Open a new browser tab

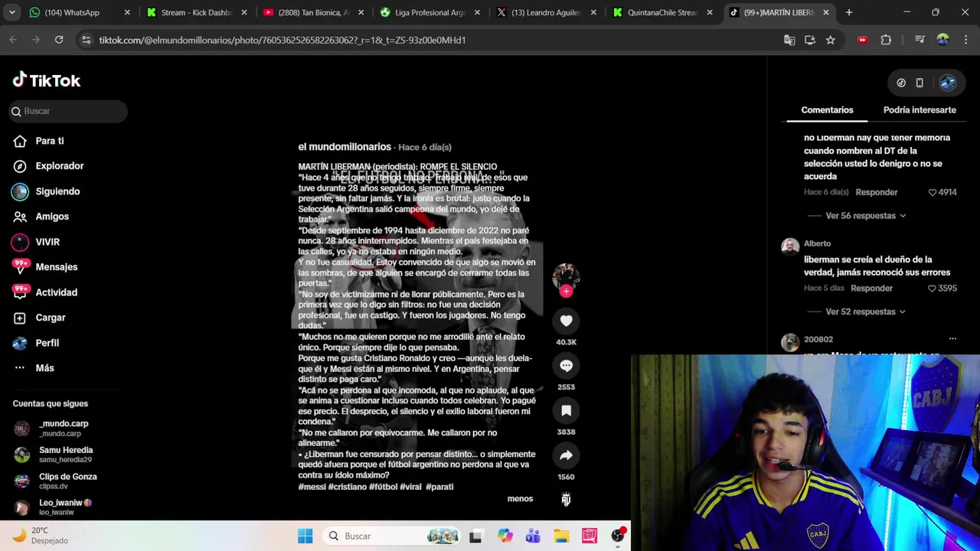pos(849,12)
